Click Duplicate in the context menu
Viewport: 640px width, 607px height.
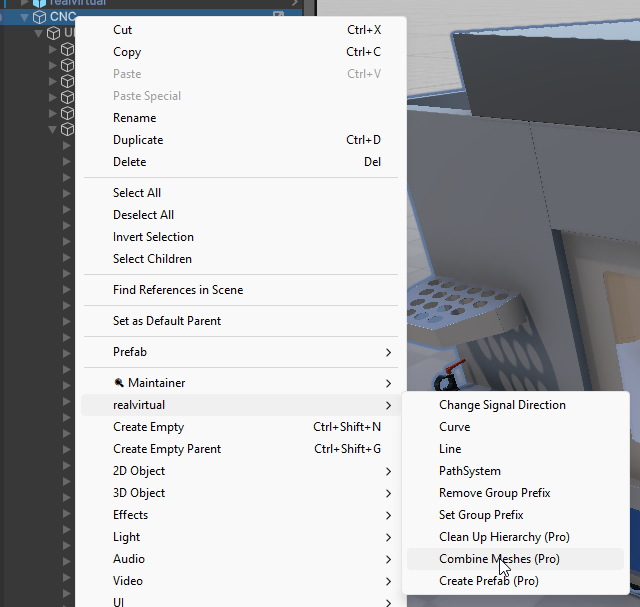[x=138, y=140]
